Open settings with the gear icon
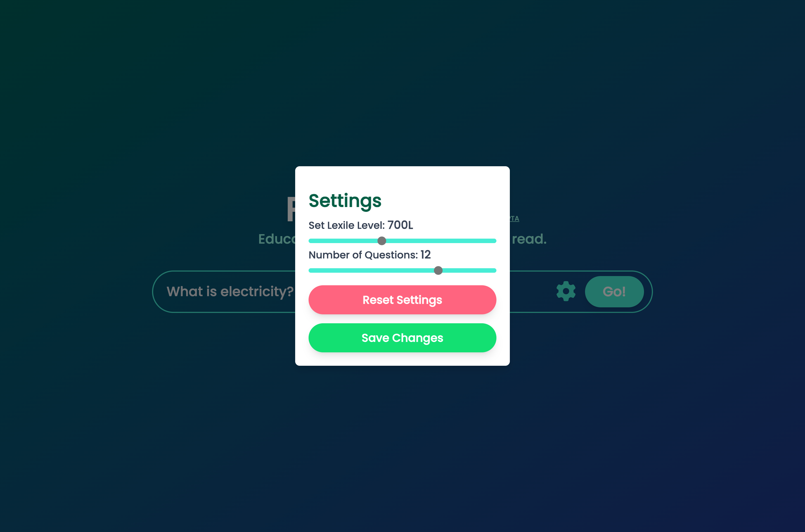This screenshot has height=532, width=805. pyautogui.click(x=566, y=291)
